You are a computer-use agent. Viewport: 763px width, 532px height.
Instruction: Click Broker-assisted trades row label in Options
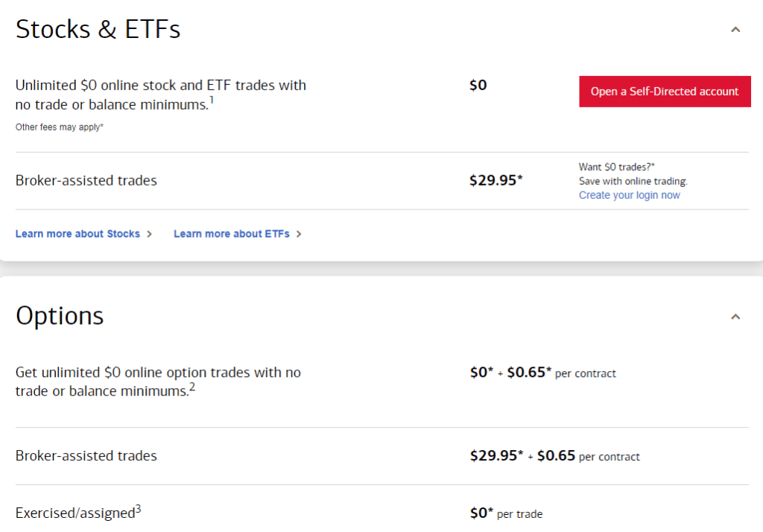coord(86,456)
